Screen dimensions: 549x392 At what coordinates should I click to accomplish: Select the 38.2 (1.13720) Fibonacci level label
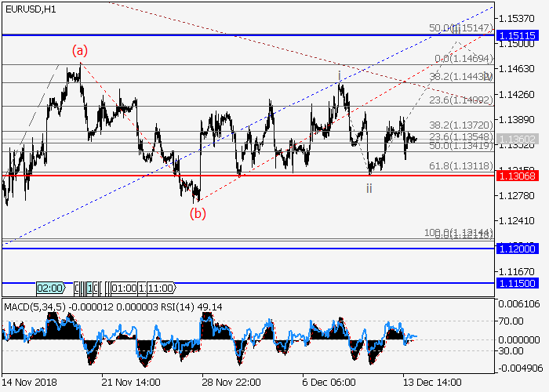pos(461,125)
